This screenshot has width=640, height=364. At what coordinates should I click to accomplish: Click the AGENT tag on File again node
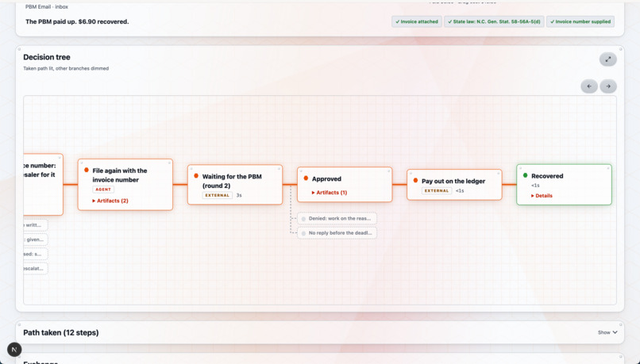coord(103,190)
